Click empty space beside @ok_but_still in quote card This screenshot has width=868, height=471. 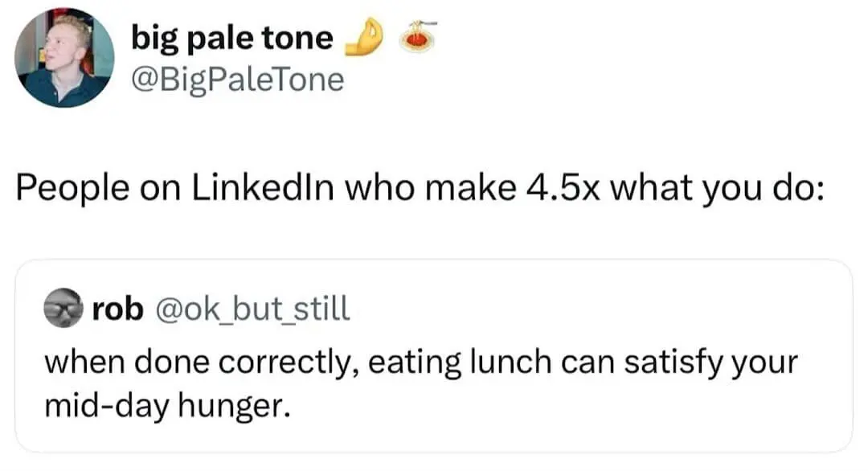point(603,309)
